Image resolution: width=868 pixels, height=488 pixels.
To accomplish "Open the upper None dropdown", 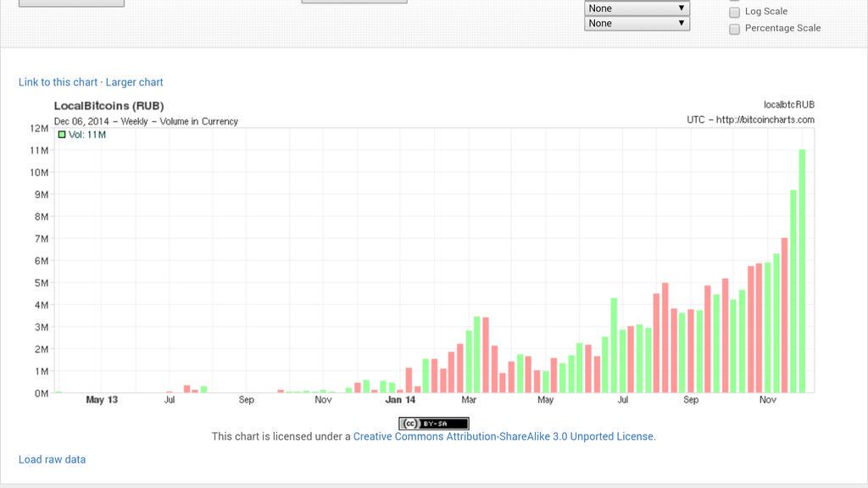I will [637, 8].
